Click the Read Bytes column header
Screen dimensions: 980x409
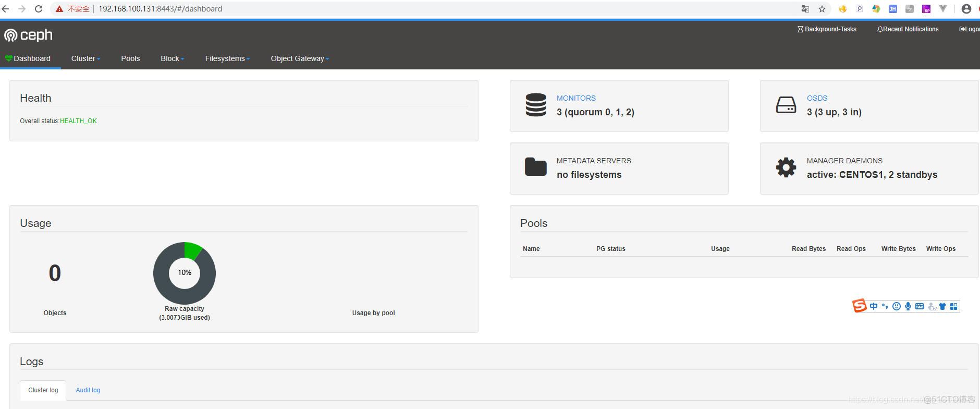click(809, 249)
